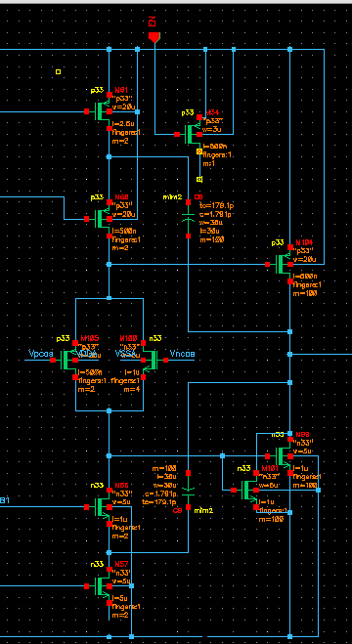This screenshot has width=352, height=644.
Task: Select the Vpcas net label
Action: tap(41, 354)
